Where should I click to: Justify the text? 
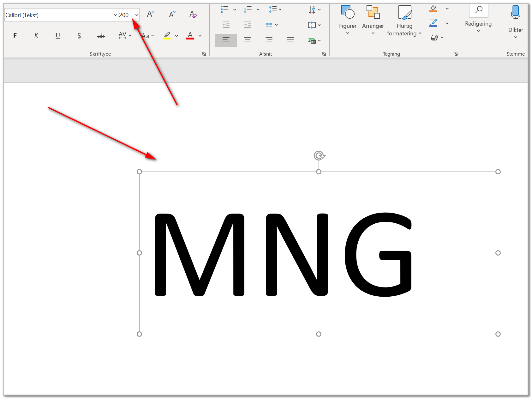290,40
